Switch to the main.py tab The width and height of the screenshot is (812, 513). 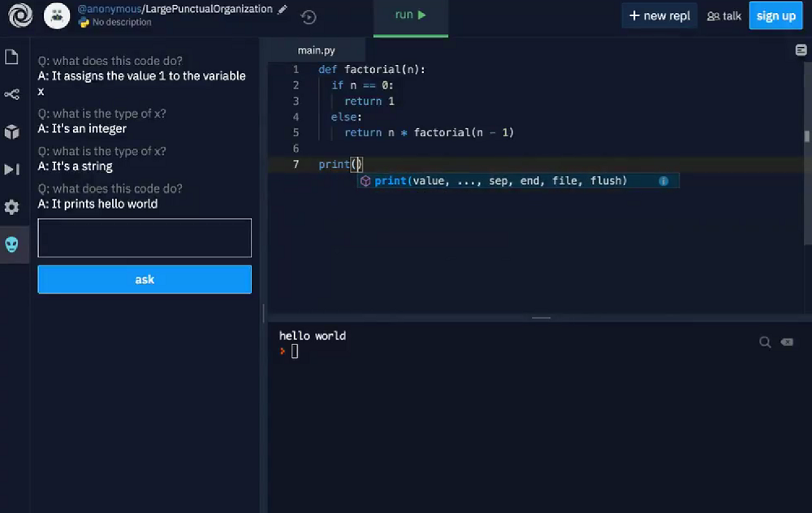pyautogui.click(x=316, y=50)
